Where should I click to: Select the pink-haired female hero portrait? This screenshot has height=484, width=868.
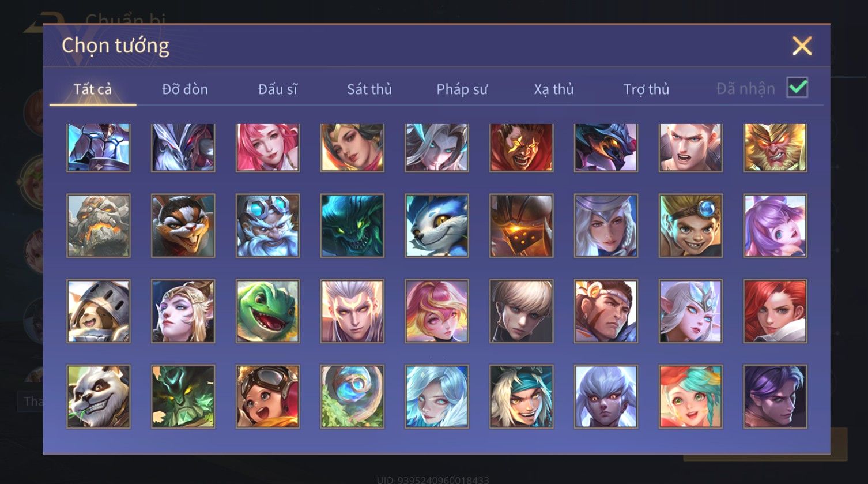(267, 147)
